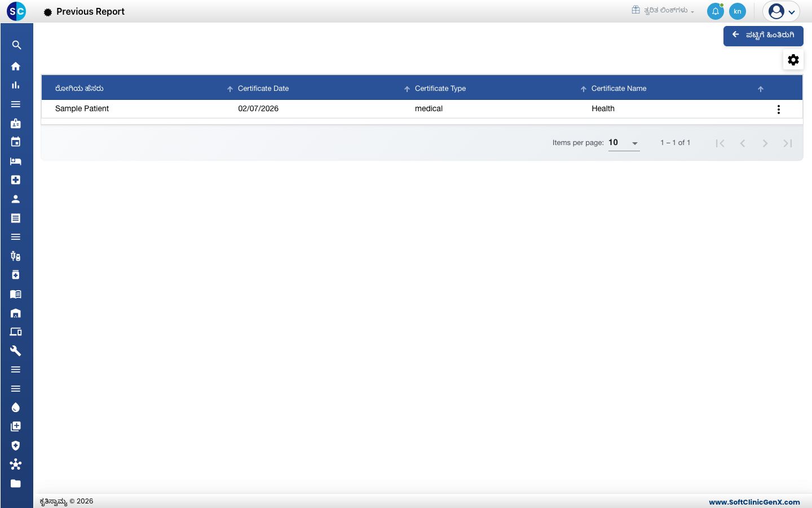Click the kn language button

(x=738, y=11)
